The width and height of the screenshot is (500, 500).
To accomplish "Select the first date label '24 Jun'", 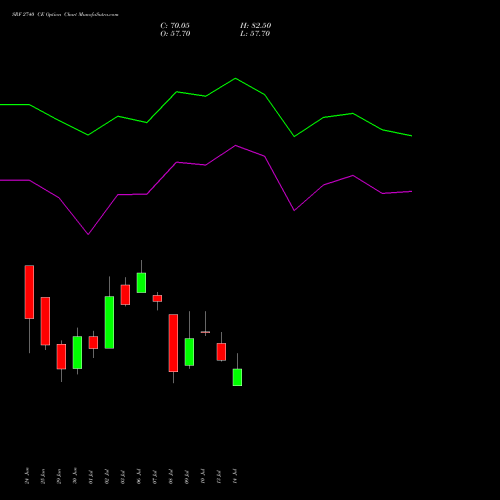I will point(27,476).
